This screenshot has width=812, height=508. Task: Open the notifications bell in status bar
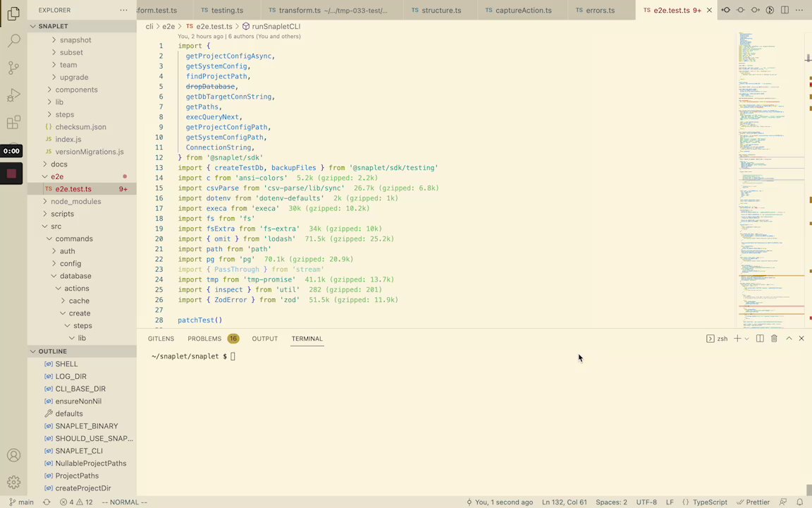point(799,502)
